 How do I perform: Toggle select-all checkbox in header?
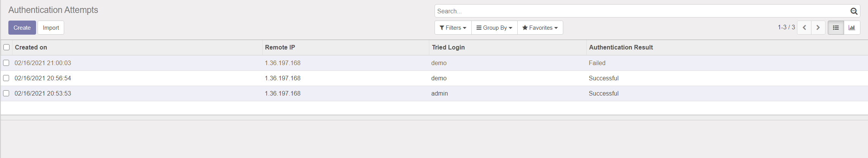tap(6, 47)
